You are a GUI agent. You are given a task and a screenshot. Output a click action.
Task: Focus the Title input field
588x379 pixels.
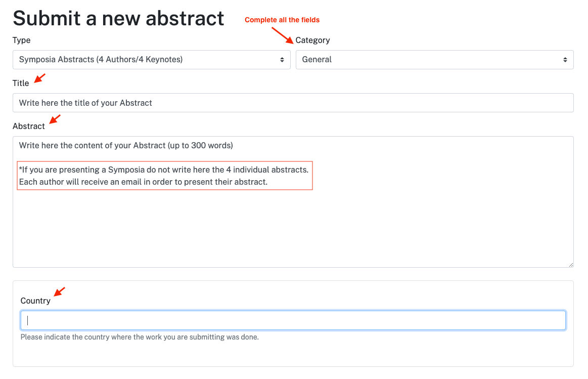pyautogui.click(x=293, y=103)
